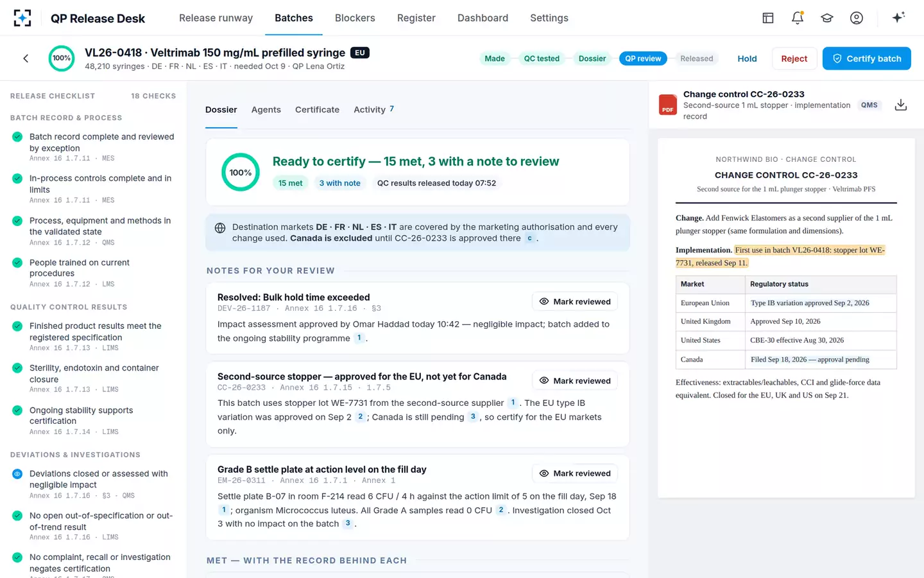Open citation 1 after second-source supplier text
Image resolution: width=924 pixels, height=578 pixels.
513,403
